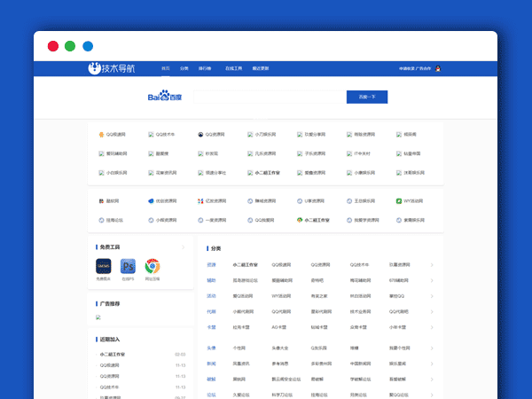Open the 申请收录 广告合作 link
This screenshot has width=532, height=399.
point(414,68)
